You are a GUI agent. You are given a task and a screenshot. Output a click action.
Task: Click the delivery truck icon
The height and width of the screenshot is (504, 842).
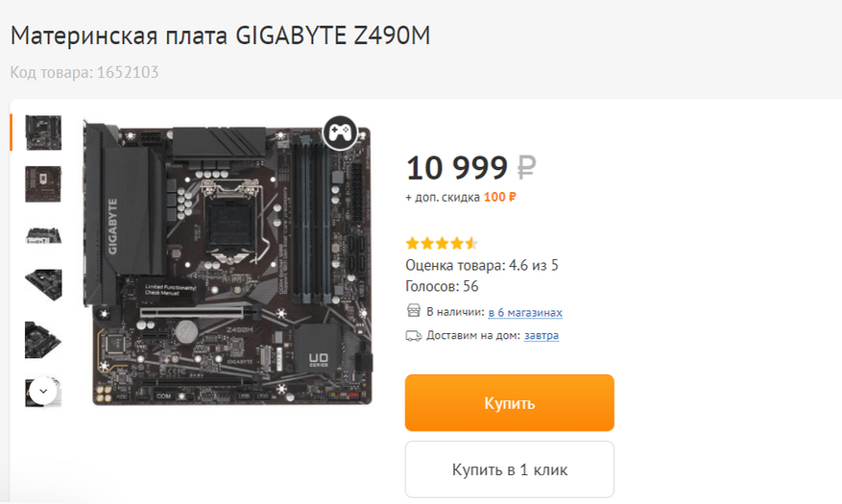414,336
